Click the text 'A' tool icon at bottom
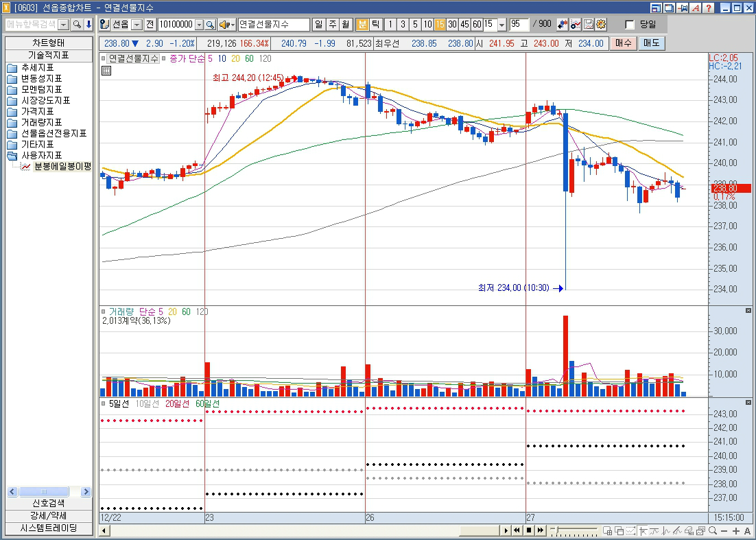The width and height of the screenshot is (756, 540). pos(747,530)
